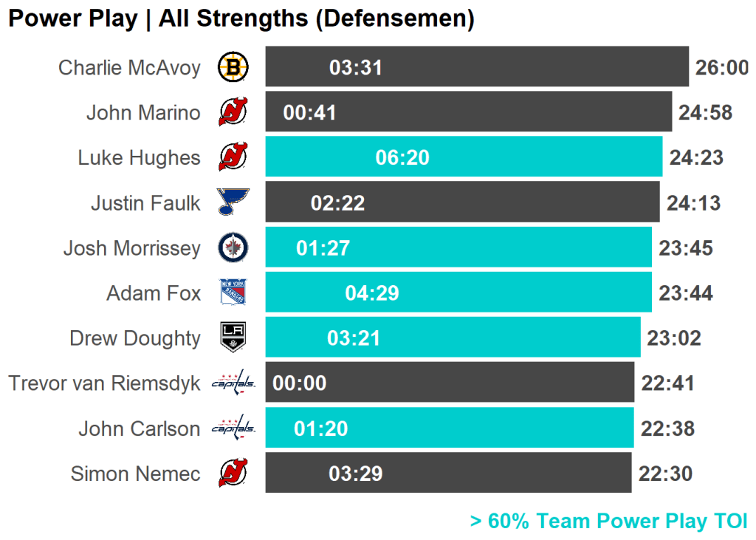Click the Capitals logo beside John Carlson
756x540 pixels.
[233, 428]
